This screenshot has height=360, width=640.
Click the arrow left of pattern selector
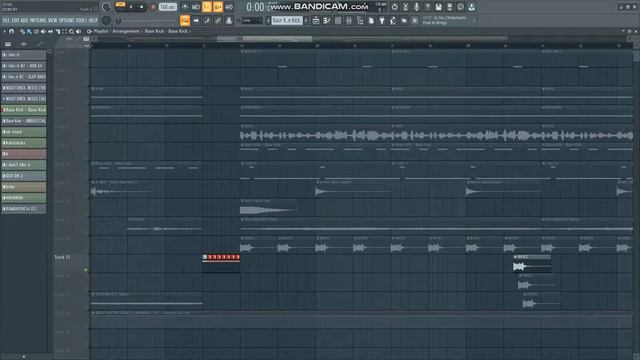tap(268, 20)
